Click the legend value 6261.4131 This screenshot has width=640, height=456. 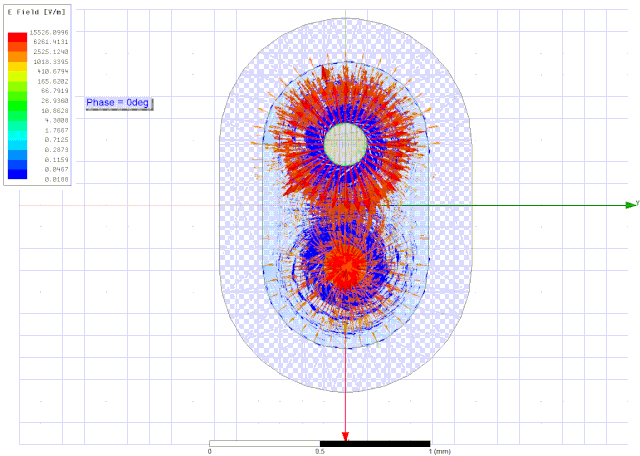[51, 42]
